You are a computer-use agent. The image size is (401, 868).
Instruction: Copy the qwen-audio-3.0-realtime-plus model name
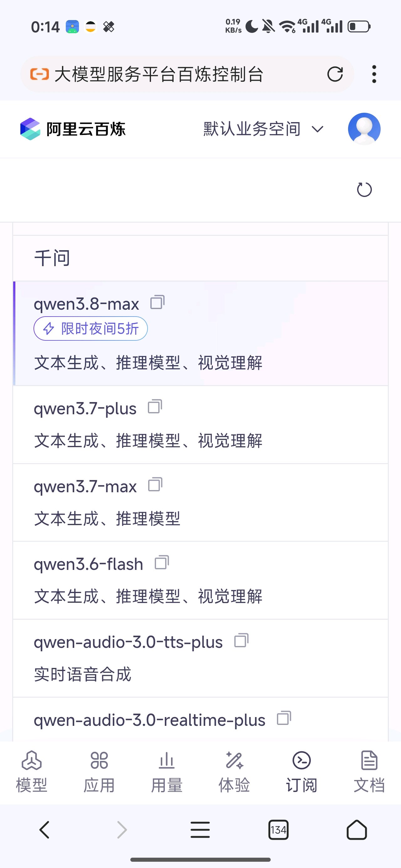284,718
